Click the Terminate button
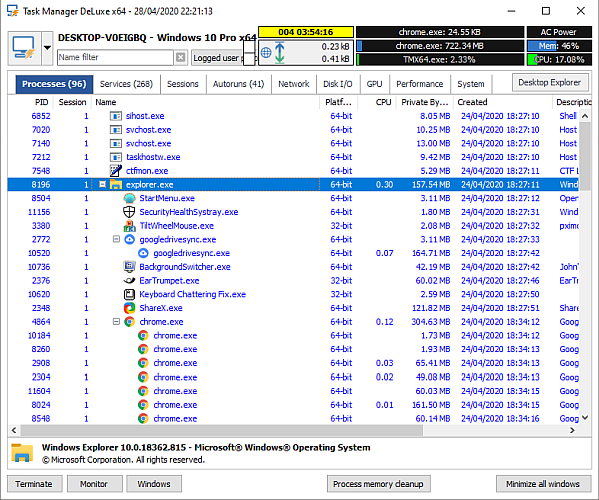This screenshot has width=599, height=500. pyautogui.click(x=35, y=484)
